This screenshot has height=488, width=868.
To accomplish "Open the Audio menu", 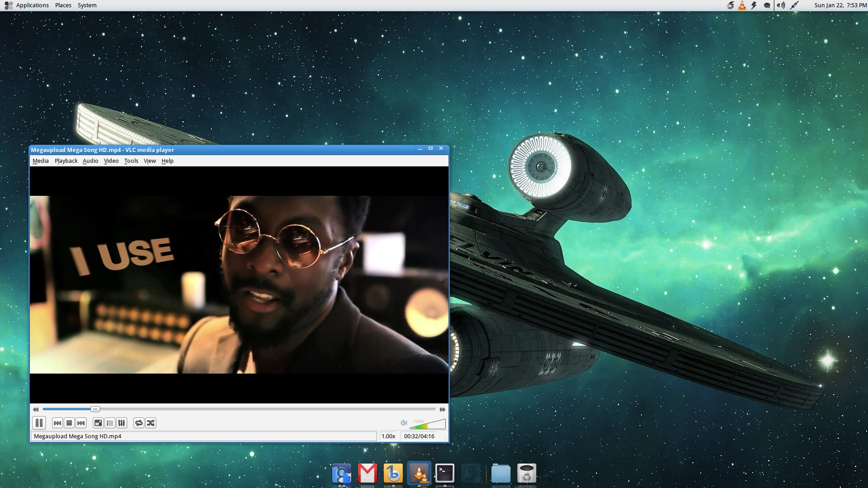I will (91, 161).
